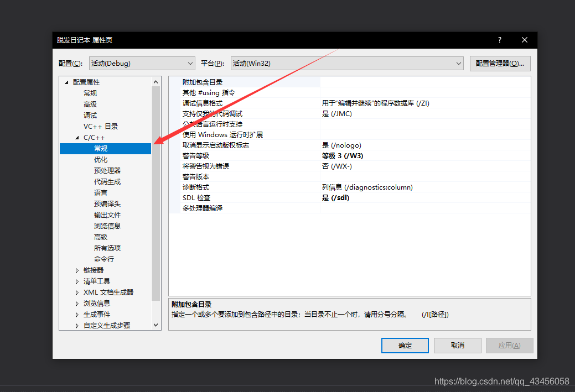The width and height of the screenshot is (575, 392).
Task: Open the 配置(C) dropdown showing 活动(Debug)
Action: pyautogui.click(x=142, y=63)
